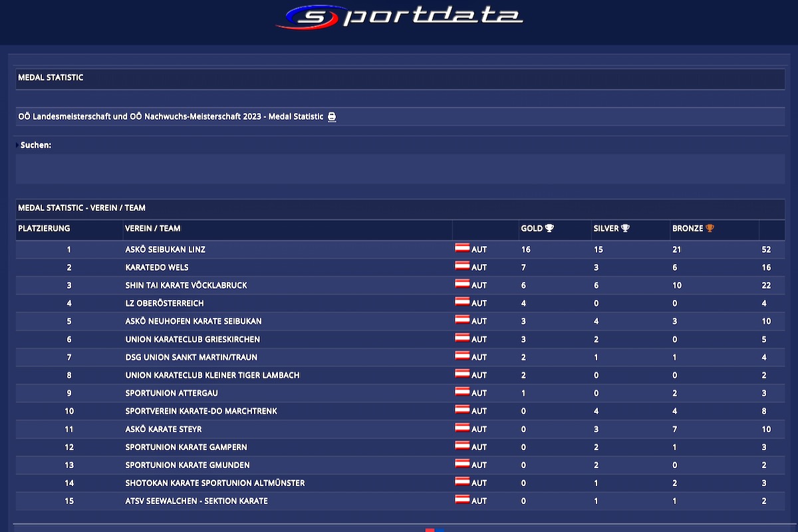Select ASKÖ KARATE STEYR team name
798x532 pixels.
point(164,430)
